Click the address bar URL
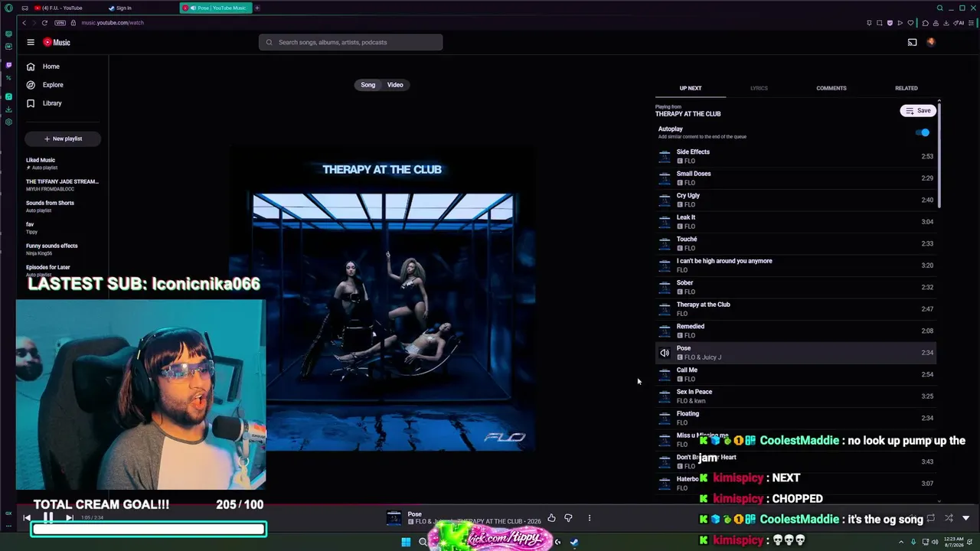 (x=113, y=23)
